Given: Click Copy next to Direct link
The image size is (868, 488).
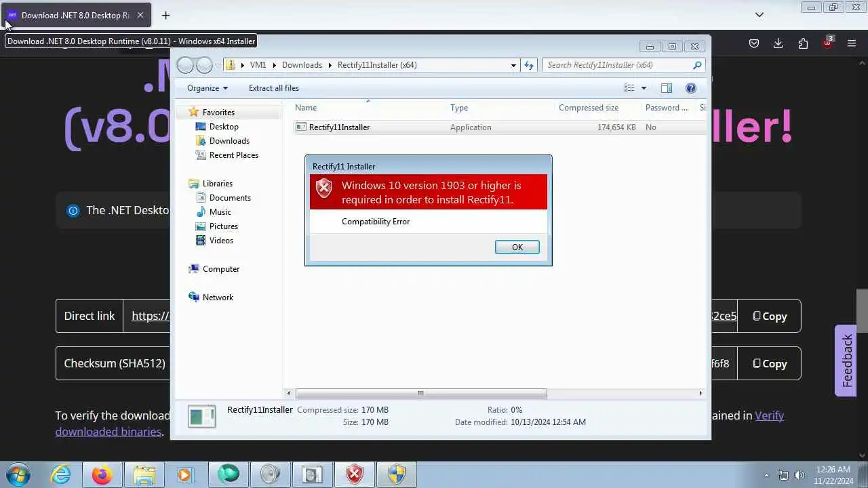Looking at the screenshot, I should (x=769, y=316).
